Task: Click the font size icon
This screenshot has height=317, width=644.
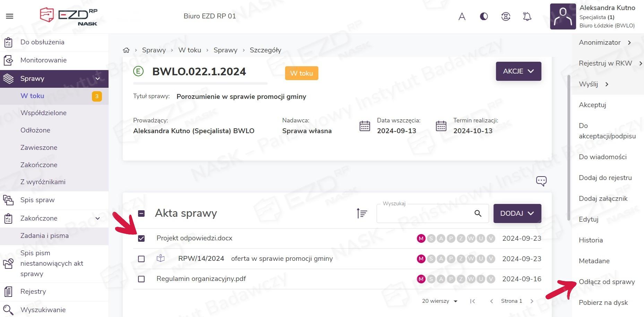Action: point(462,16)
